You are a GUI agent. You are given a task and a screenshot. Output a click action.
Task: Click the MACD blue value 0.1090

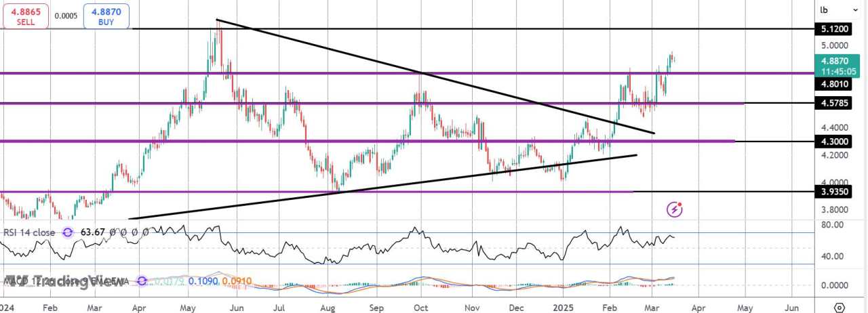tap(203, 280)
